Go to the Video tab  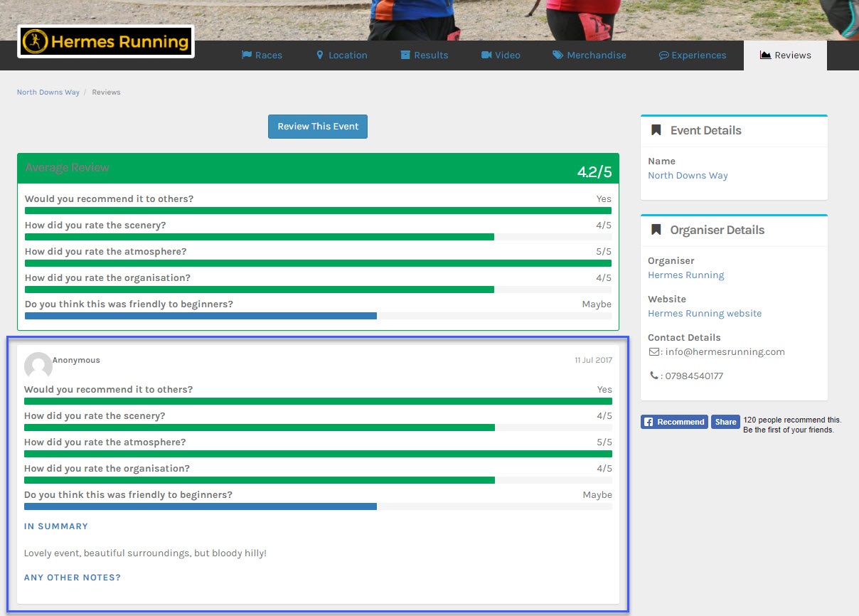point(501,55)
